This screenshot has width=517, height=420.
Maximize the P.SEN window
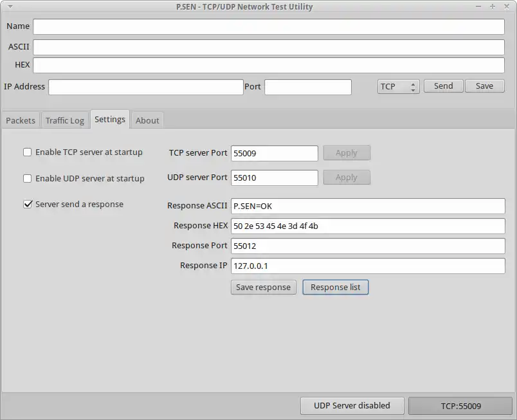click(493, 6)
